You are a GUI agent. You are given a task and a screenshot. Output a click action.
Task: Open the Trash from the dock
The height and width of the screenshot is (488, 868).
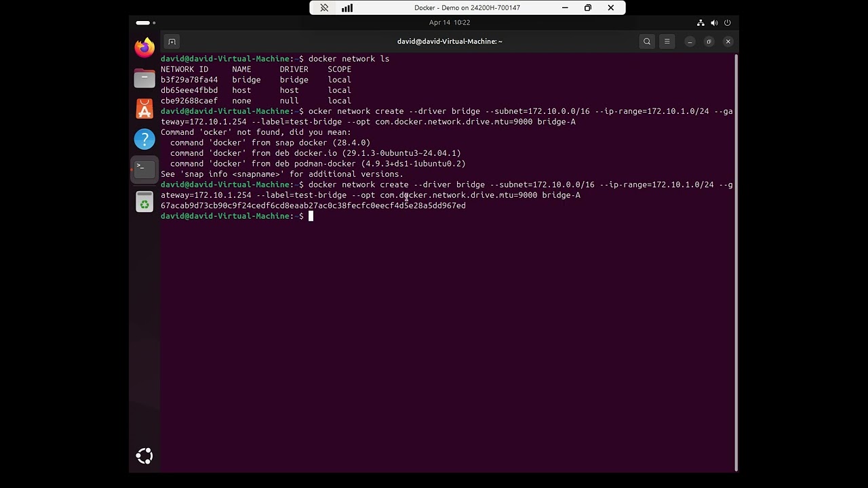tap(144, 202)
